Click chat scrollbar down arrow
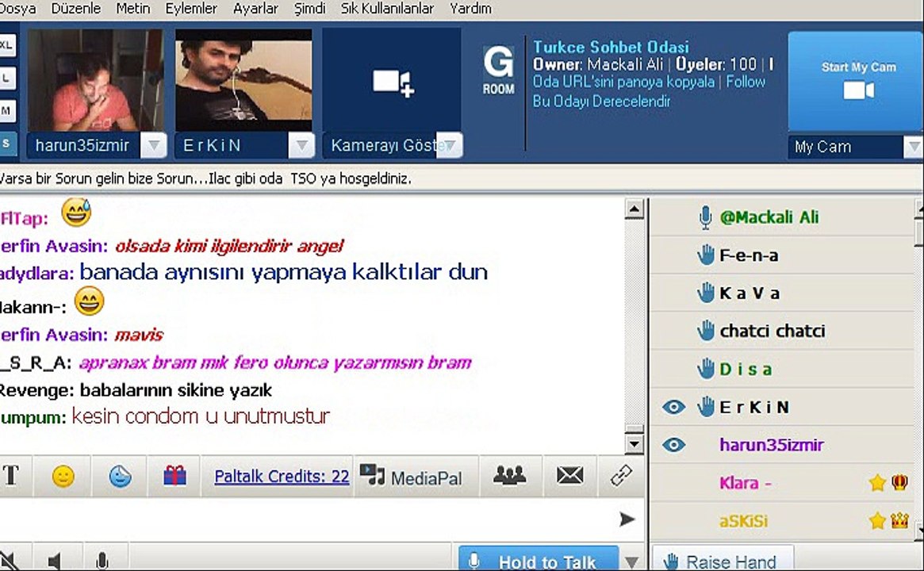Image resolution: width=924 pixels, height=571 pixels. (634, 444)
